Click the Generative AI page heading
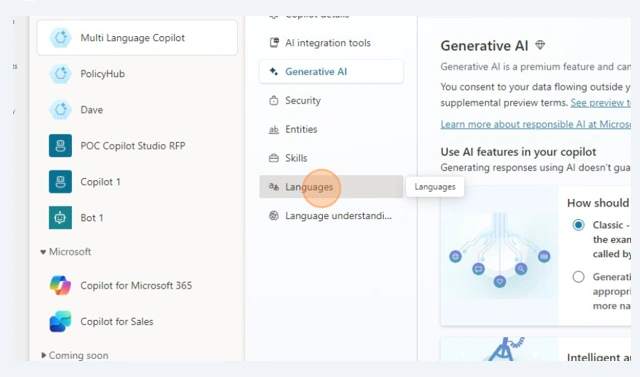This screenshot has width=640, height=377. 484,46
